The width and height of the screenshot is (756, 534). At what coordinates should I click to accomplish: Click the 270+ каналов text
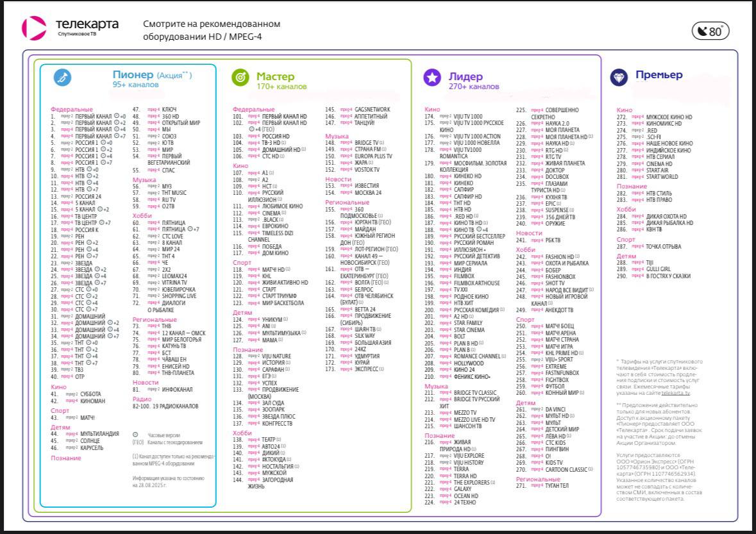(474, 87)
